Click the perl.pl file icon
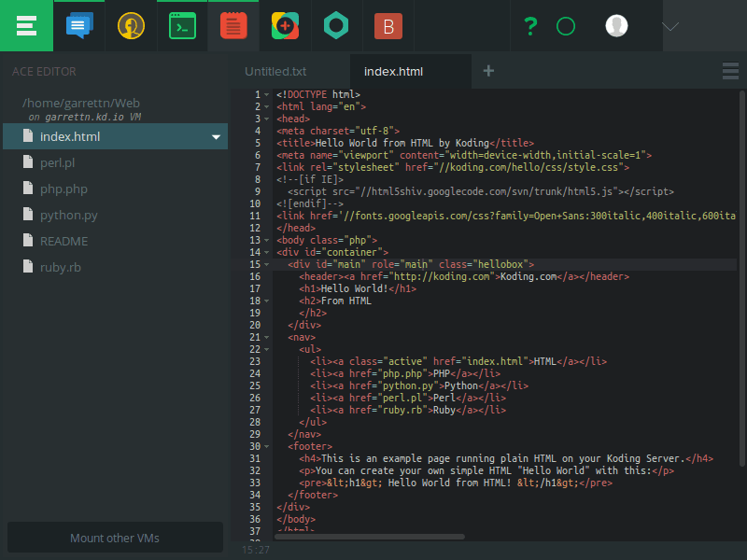This screenshot has width=747, height=560. [28, 161]
